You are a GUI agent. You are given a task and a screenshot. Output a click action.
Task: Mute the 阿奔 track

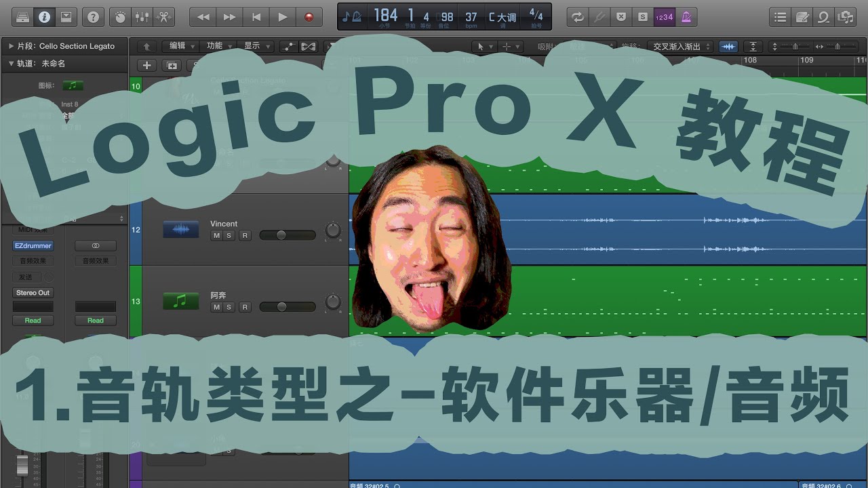(x=216, y=307)
